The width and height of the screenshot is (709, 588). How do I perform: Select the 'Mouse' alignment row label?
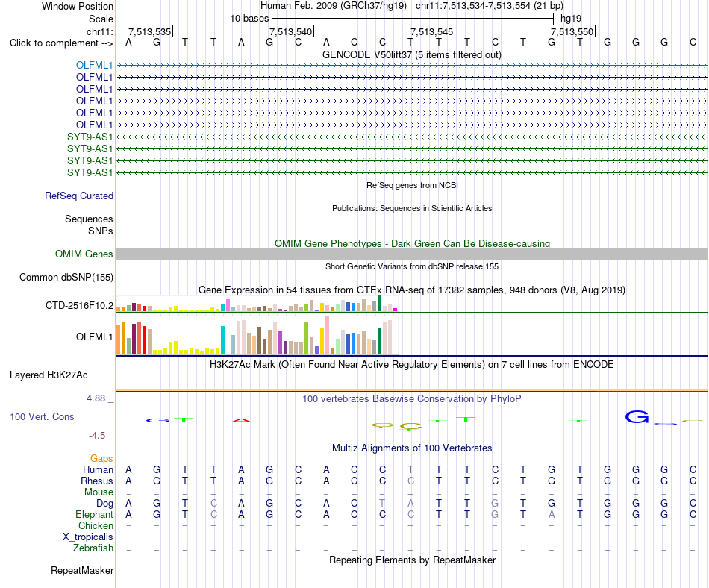click(x=99, y=492)
